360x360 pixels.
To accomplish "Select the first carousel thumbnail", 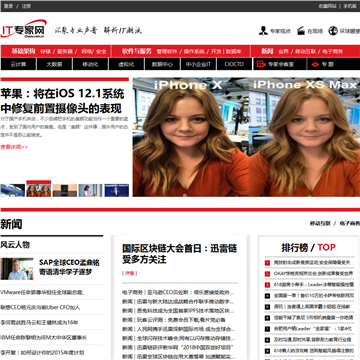I will coord(13,190).
